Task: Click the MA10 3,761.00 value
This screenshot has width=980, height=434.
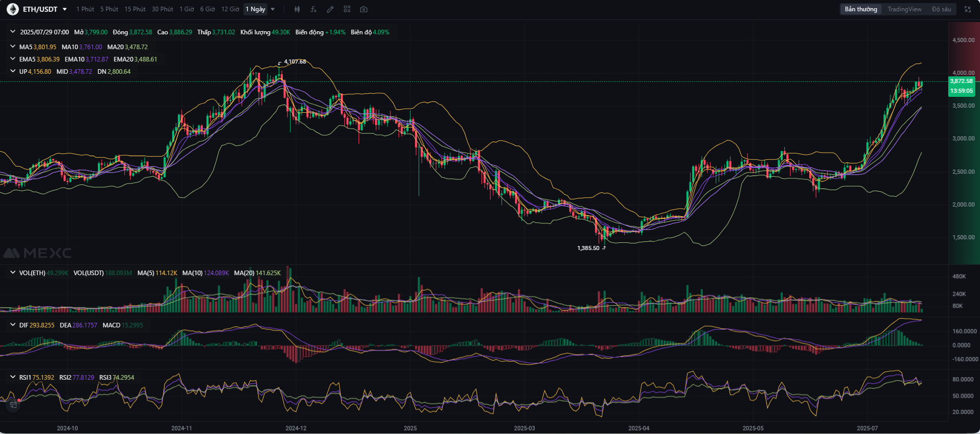Action: point(82,47)
